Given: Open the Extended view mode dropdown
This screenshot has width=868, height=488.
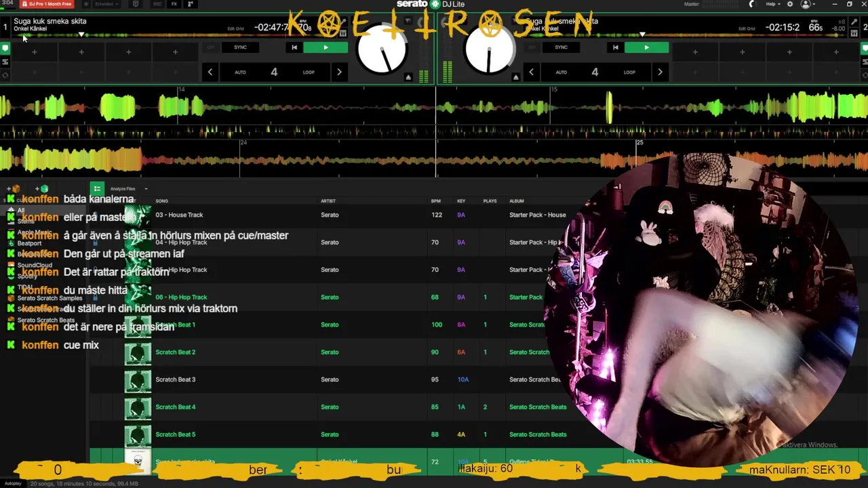Looking at the screenshot, I should tap(106, 4).
